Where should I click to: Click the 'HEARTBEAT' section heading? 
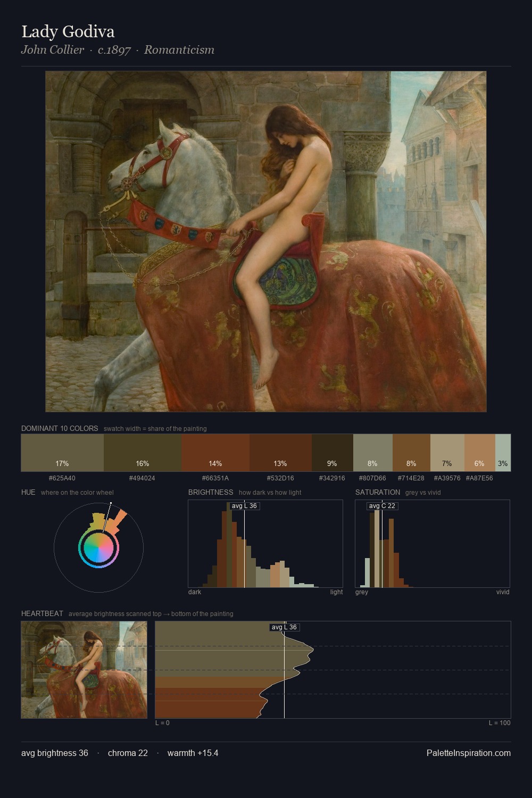42,613
